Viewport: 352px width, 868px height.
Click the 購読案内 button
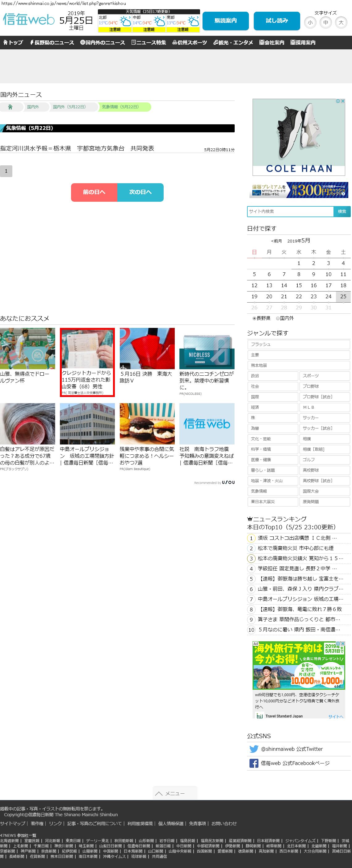click(x=226, y=21)
